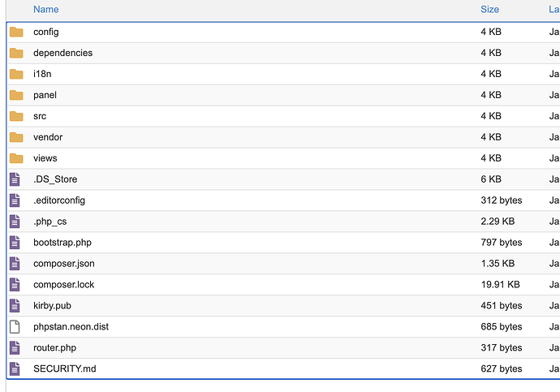Click the blank phpstan.neon.dist file icon
Screen dimensions: 560x392
pyautogui.click(x=15, y=327)
